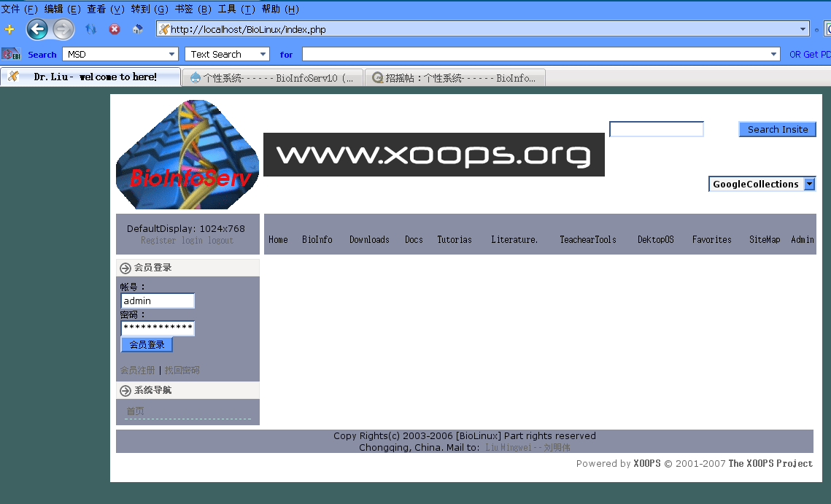Open the TeachearTools navigation link
Screen dimensions: 831x504
[588, 239]
